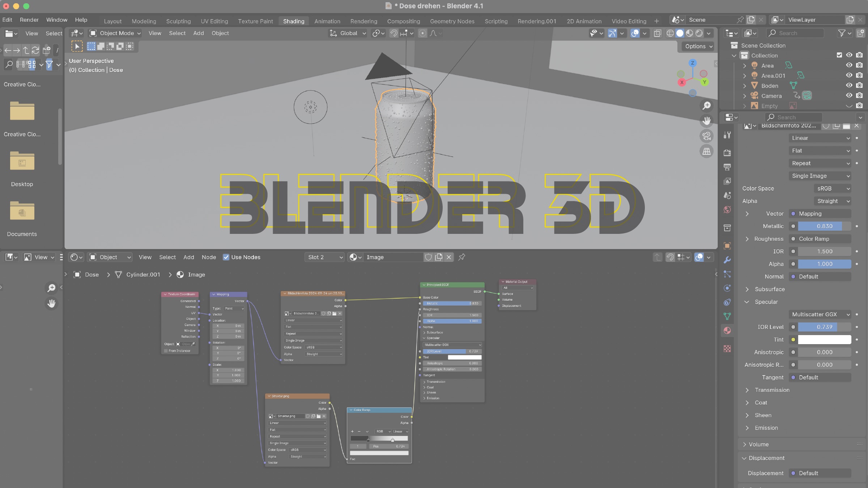The width and height of the screenshot is (868, 488).
Task: Disable the Camera visibility eye icon
Action: pos(849,95)
